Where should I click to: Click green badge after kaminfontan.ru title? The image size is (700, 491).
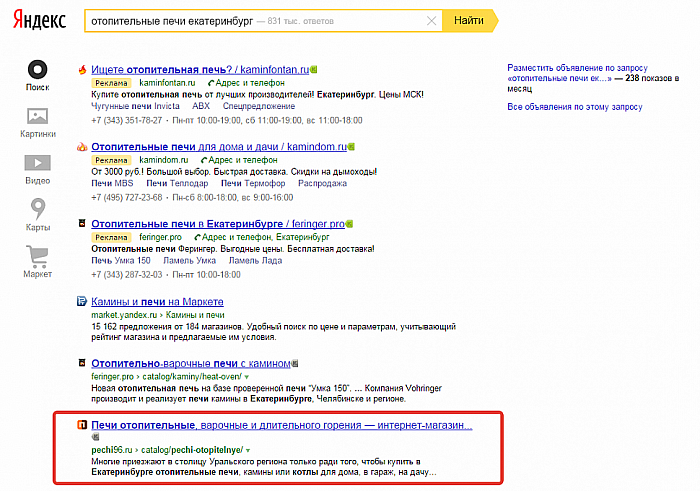click(x=314, y=70)
